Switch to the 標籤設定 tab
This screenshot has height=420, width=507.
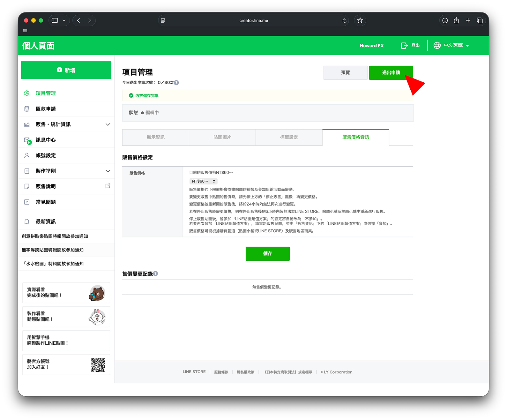pyautogui.click(x=289, y=137)
